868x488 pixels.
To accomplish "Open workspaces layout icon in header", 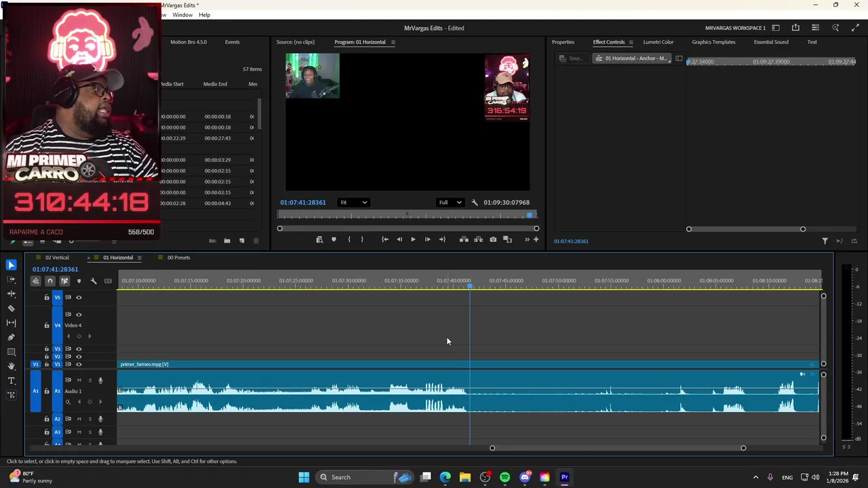I will tap(776, 28).
